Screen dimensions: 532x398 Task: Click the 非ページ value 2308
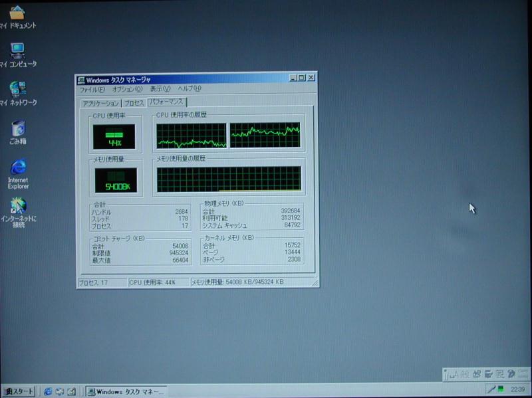[294, 259]
